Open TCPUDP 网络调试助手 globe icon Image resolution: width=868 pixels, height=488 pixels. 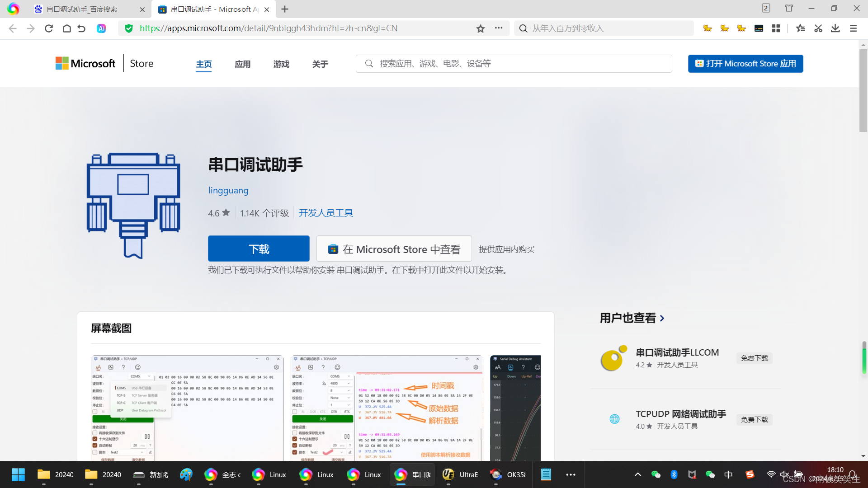[614, 419]
